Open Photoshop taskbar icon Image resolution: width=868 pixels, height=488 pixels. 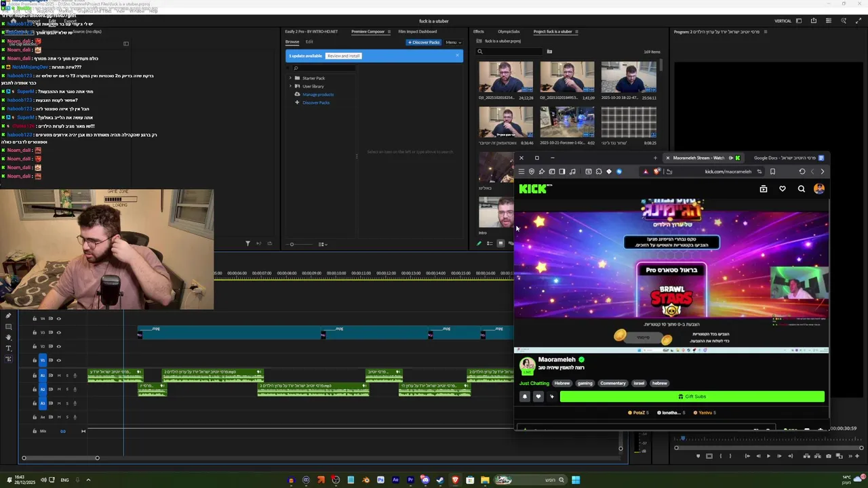(380, 480)
